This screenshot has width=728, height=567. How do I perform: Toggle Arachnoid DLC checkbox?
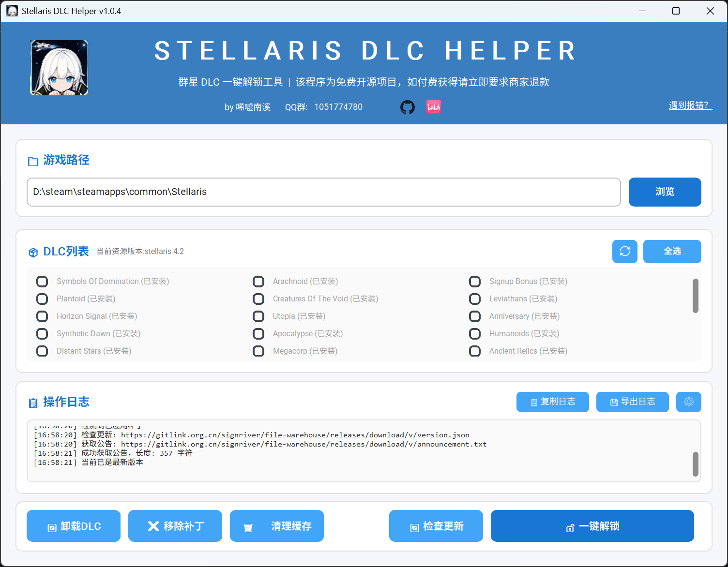pyautogui.click(x=259, y=282)
